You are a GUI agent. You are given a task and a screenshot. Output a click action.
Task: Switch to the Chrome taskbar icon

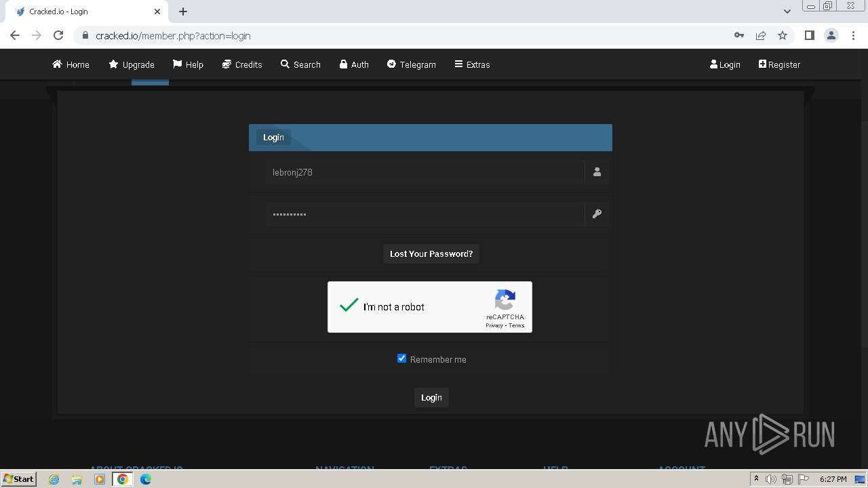(x=123, y=479)
